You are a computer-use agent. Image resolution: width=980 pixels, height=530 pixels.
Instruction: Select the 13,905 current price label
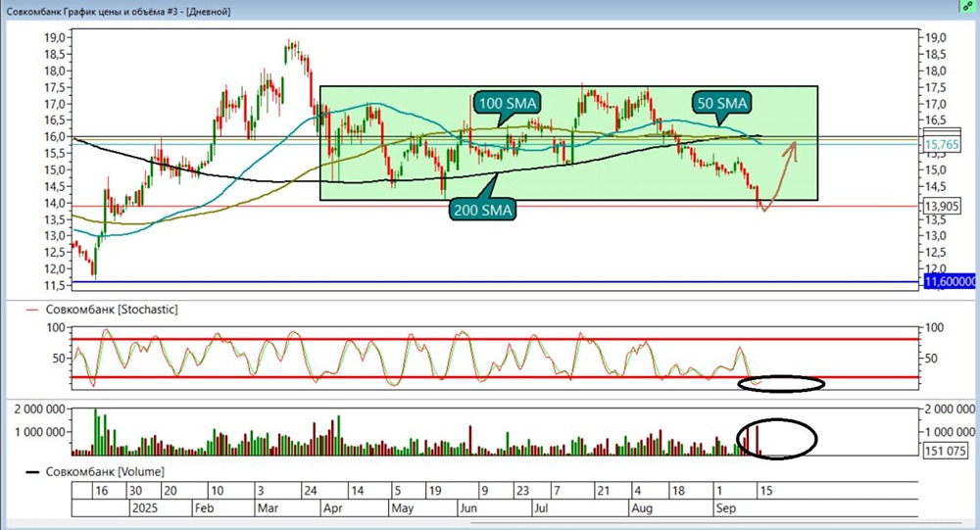[941, 207]
